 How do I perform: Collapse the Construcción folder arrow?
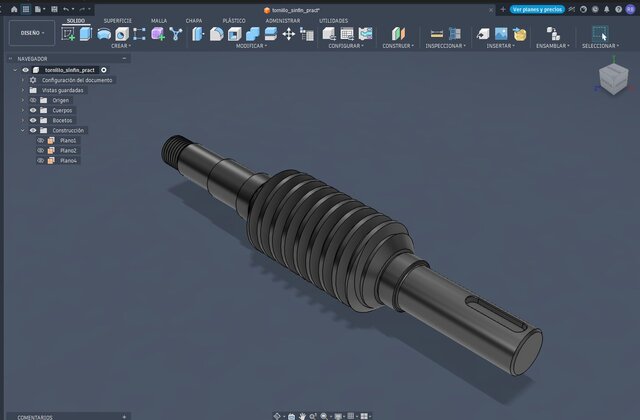(x=23, y=131)
